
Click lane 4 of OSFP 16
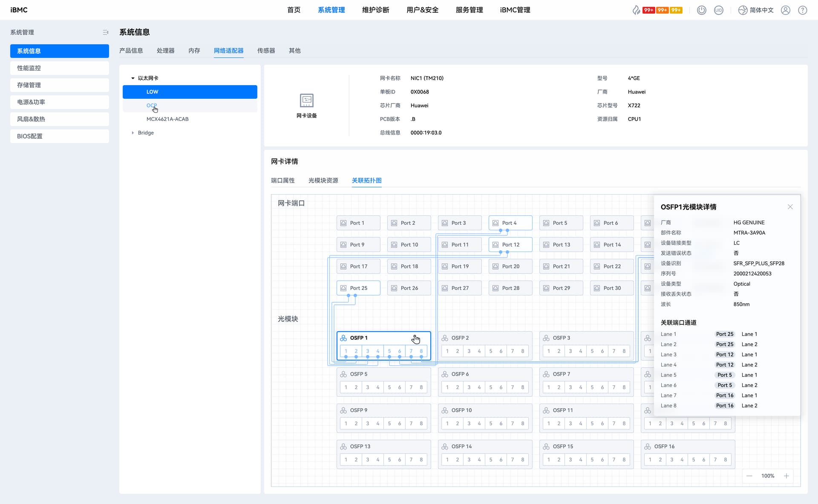682,460
